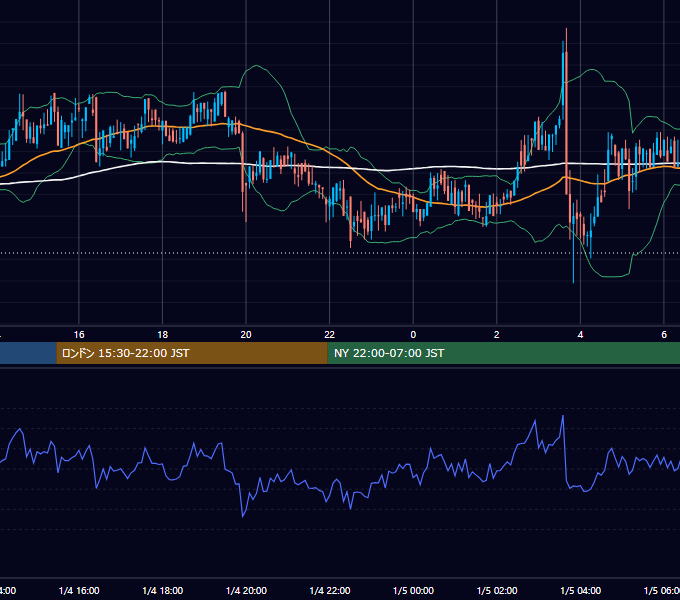Click the 18 hour label on price chart axis
The width and height of the screenshot is (680, 600).
click(x=163, y=335)
